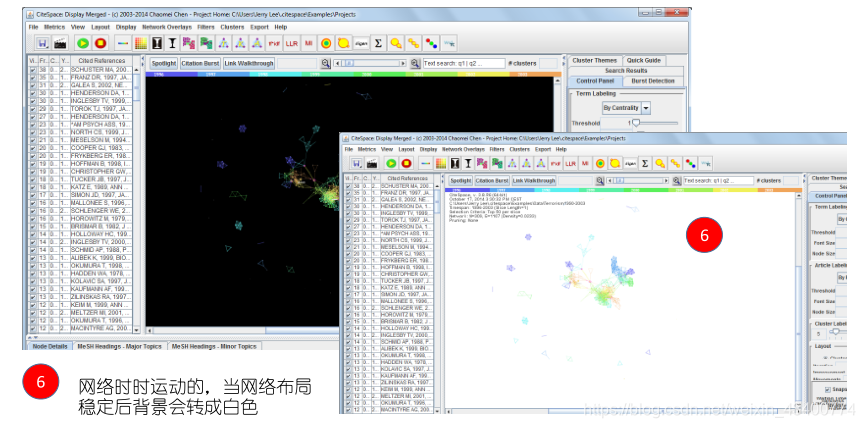Click Spotlight button in front window
The height and width of the screenshot is (428, 865).
pyautogui.click(x=460, y=180)
